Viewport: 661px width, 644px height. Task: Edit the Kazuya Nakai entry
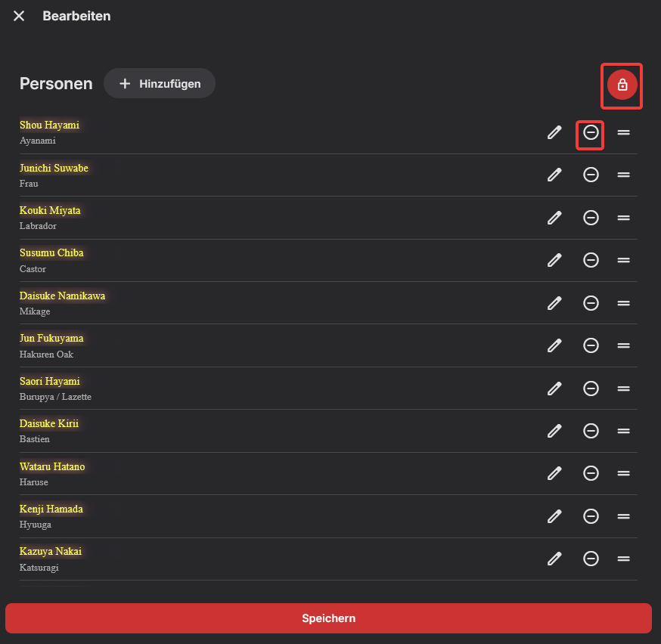click(x=554, y=559)
